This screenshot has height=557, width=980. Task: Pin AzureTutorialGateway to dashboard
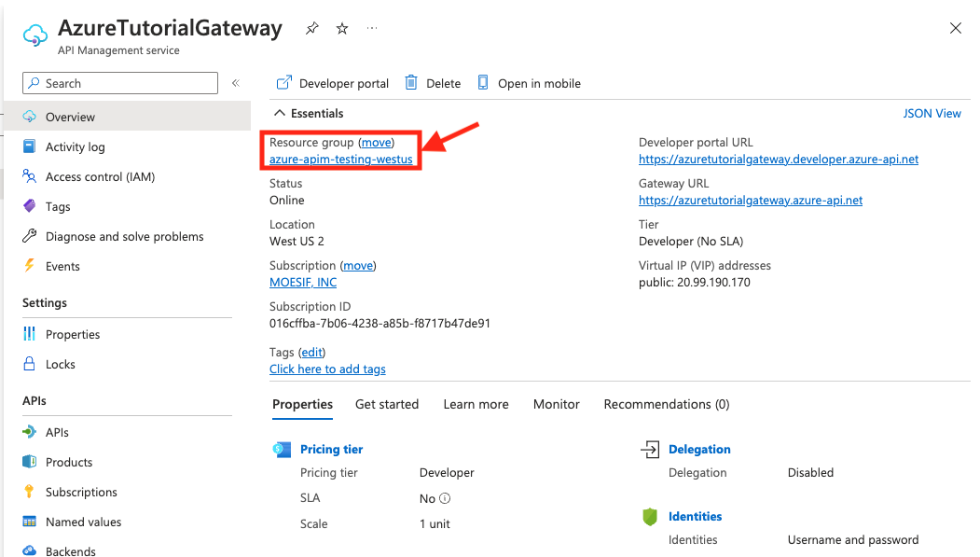311,29
